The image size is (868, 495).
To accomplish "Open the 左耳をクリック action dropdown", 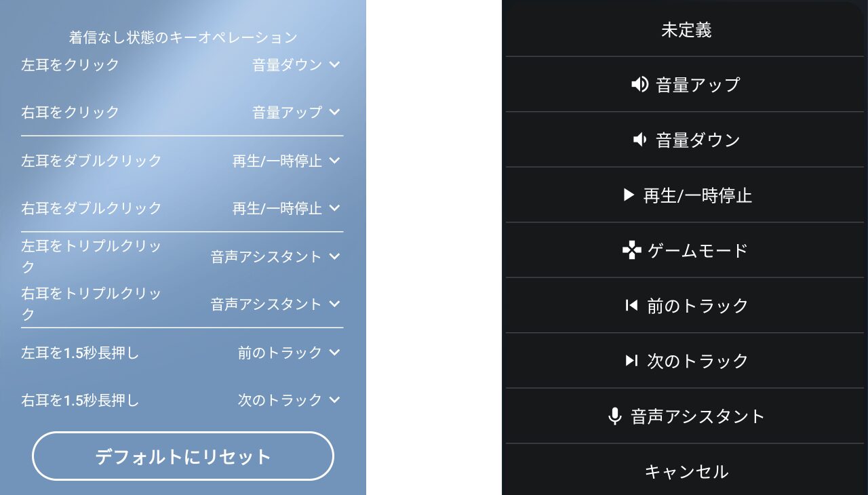I will coord(296,65).
